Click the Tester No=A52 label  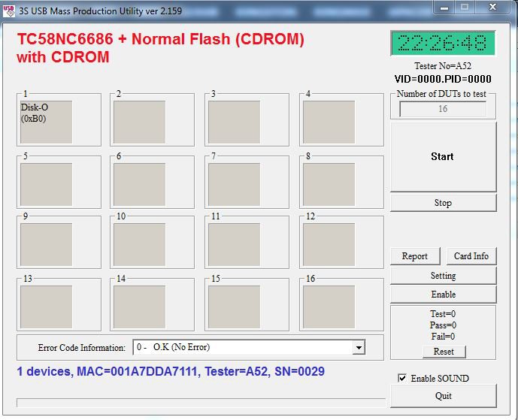[443, 65]
